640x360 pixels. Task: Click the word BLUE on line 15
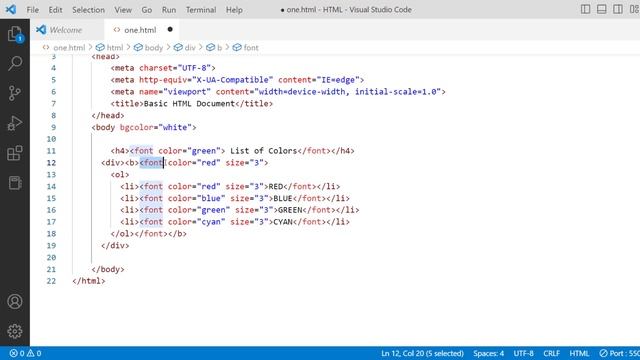[282, 198]
